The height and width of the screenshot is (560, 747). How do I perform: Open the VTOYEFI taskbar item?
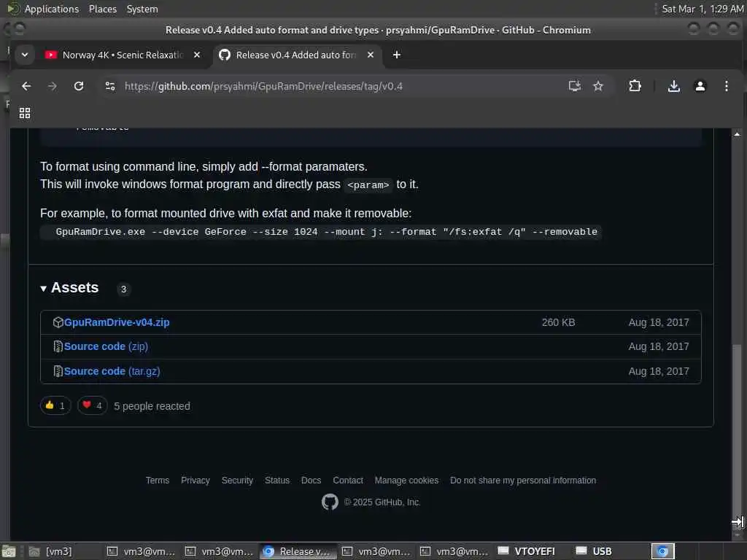coord(527,551)
